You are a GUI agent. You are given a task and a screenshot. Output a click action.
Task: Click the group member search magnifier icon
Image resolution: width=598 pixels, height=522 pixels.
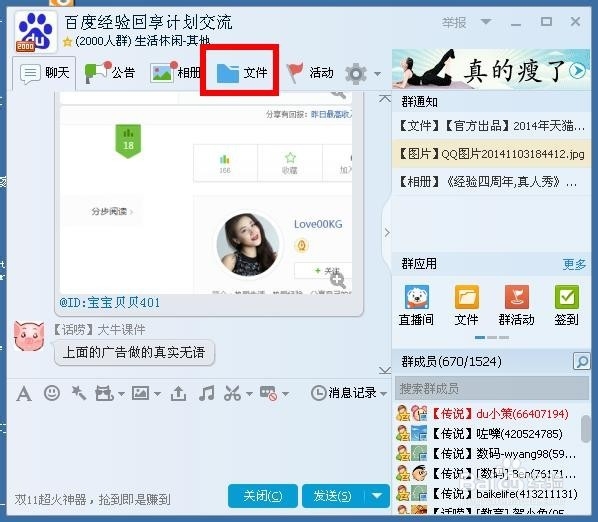point(582,361)
